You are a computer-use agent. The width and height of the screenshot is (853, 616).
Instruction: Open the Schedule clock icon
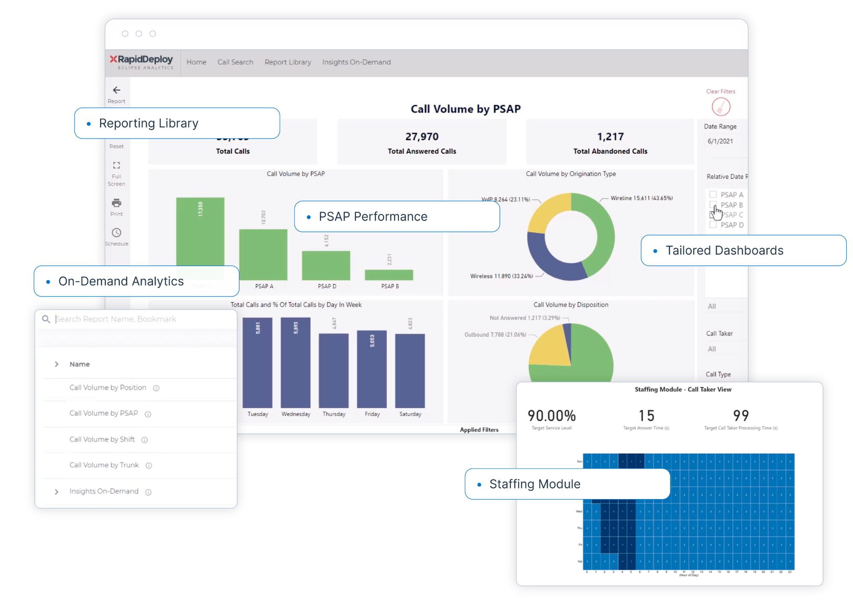tap(116, 233)
